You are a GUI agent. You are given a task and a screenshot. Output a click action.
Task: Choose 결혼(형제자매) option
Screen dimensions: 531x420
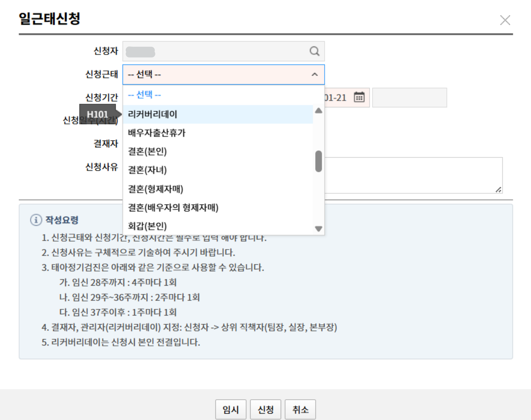(x=156, y=189)
